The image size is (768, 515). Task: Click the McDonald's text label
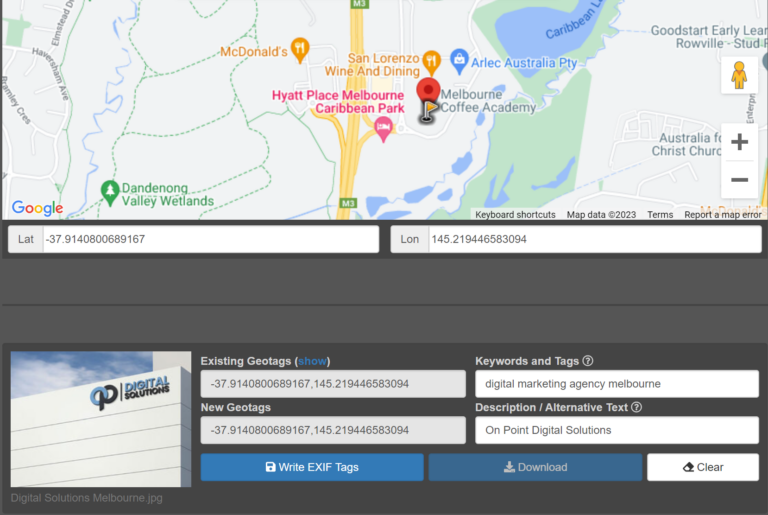pos(253,51)
